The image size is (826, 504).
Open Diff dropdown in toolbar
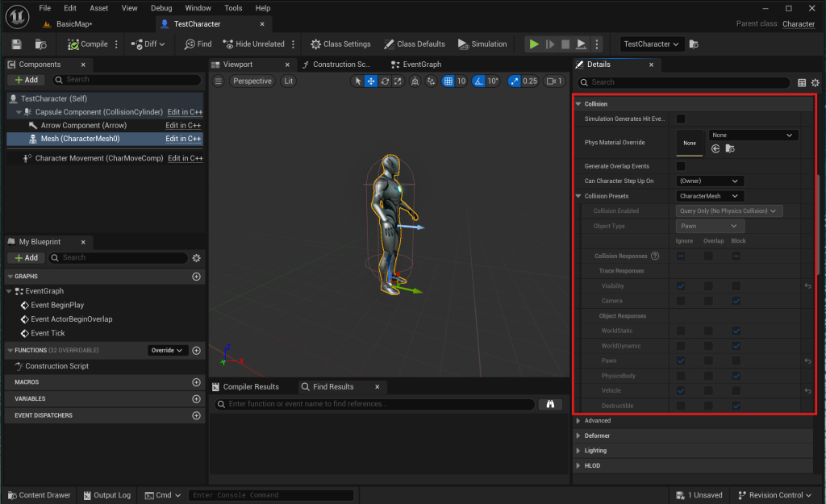point(148,44)
